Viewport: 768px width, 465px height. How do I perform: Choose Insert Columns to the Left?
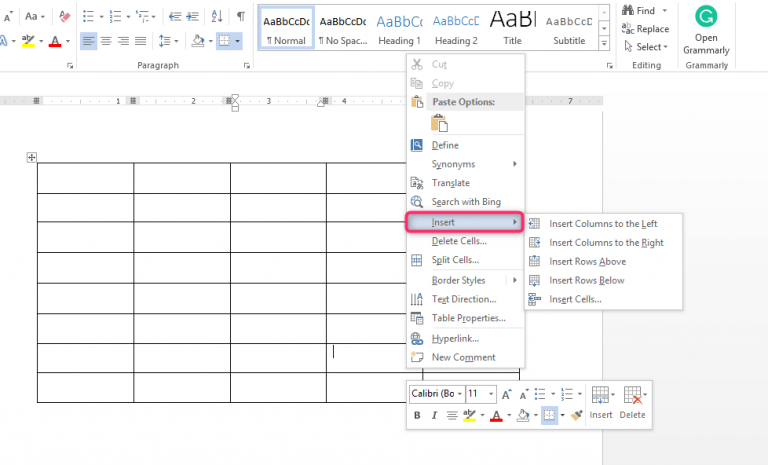point(603,223)
